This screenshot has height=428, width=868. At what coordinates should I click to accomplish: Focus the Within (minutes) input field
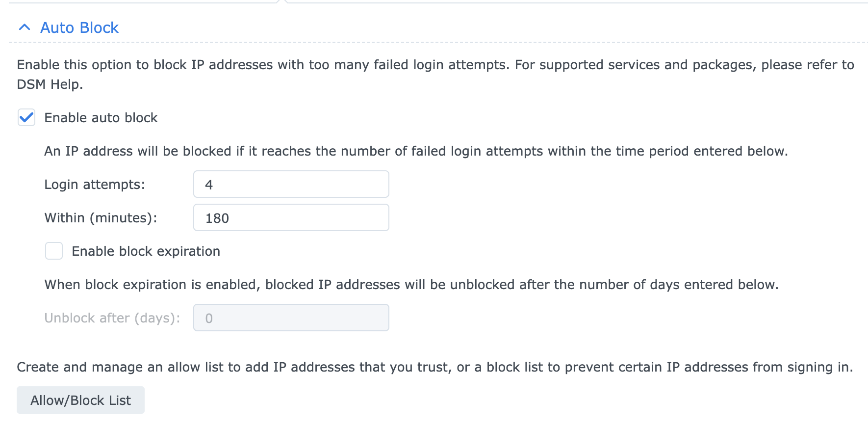291,217
